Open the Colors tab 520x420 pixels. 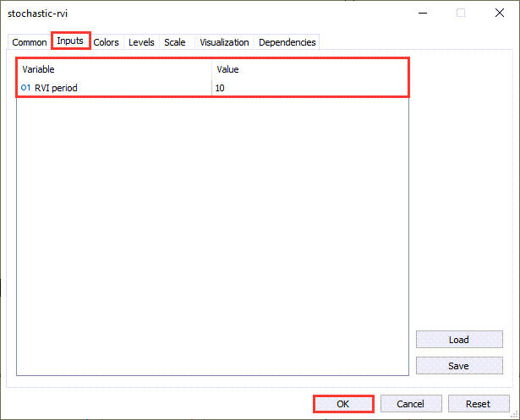pos(106,42)
